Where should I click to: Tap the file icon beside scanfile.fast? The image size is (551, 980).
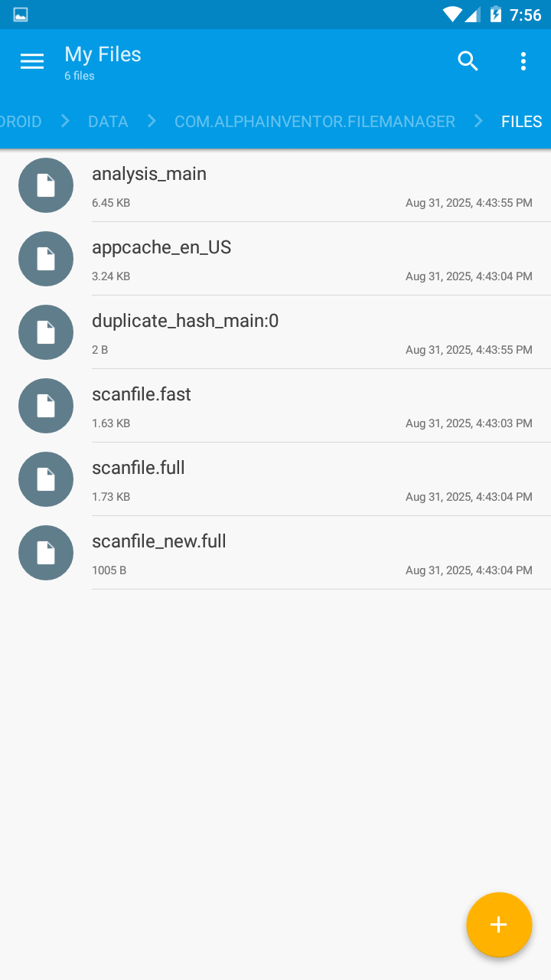[x=46, y=406]
